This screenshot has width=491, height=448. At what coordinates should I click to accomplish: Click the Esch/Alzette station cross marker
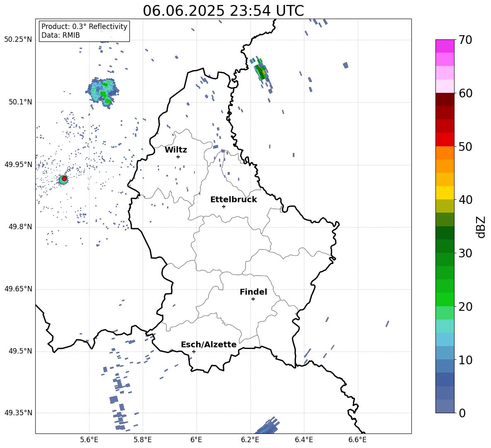coord(194,351)
